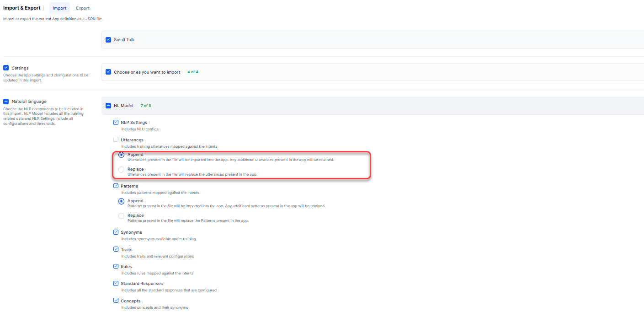
Task: Toggle the Natural language section checkbox
Action: tap(6, 101)
